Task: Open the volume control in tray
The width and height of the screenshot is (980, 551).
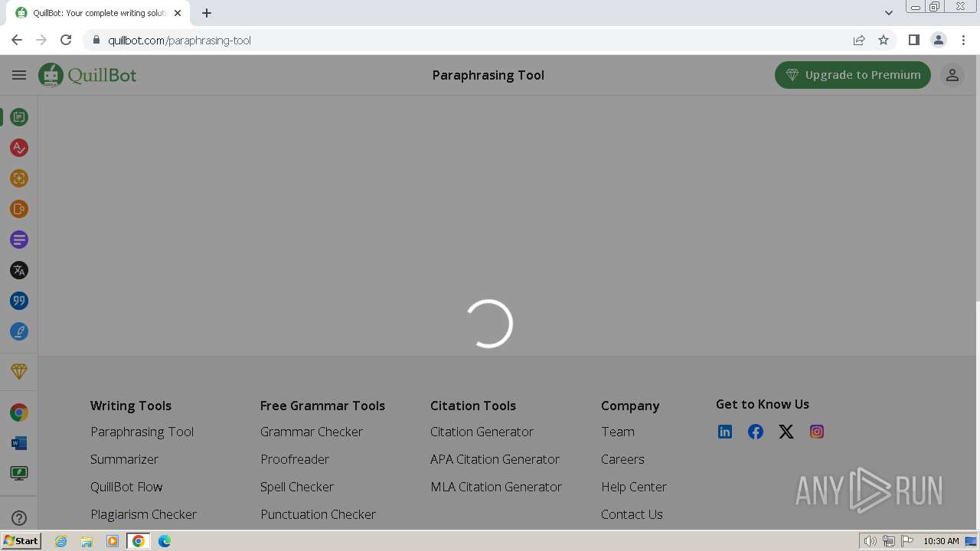Action: (x=871, y=541)
